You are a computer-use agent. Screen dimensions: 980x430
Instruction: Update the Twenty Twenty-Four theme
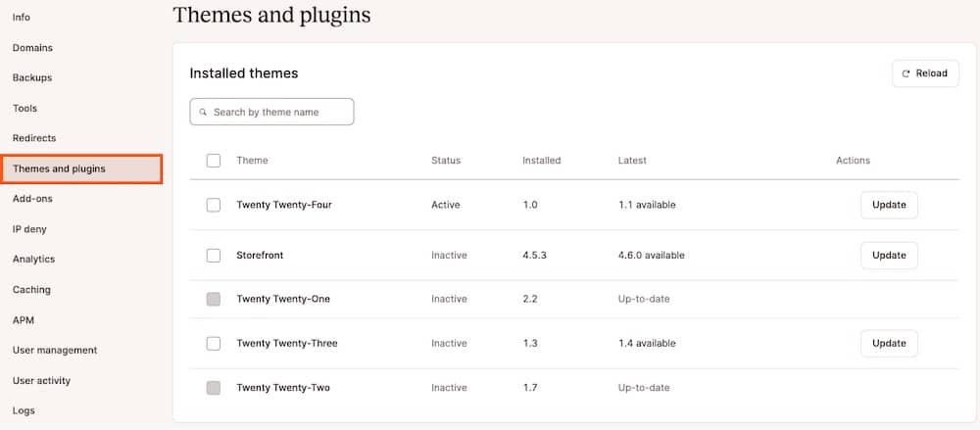[888, 206]
